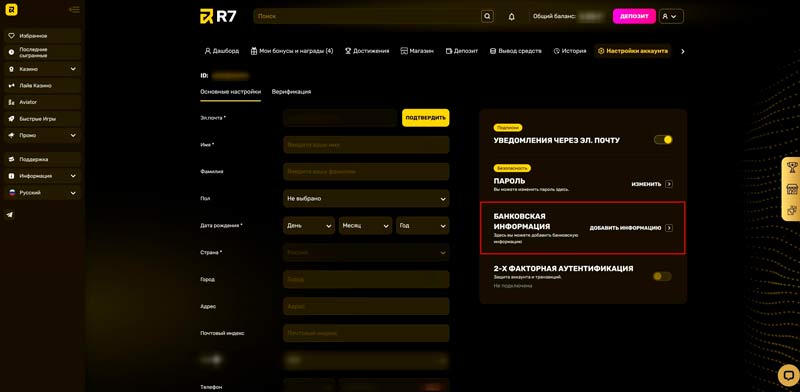
Task: Open the user profile menu icon
Action: point(671,16)
